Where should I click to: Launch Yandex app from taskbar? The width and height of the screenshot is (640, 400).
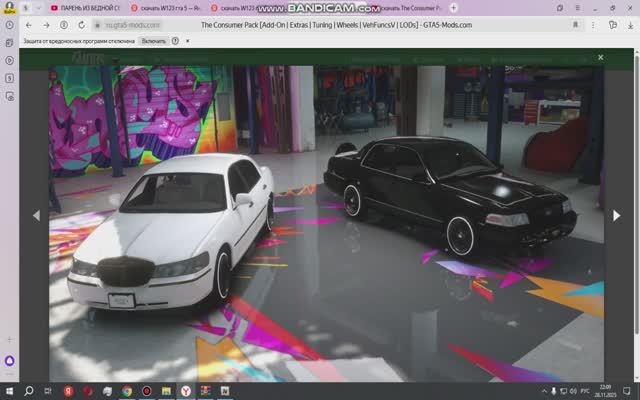[x=68, y=391]
